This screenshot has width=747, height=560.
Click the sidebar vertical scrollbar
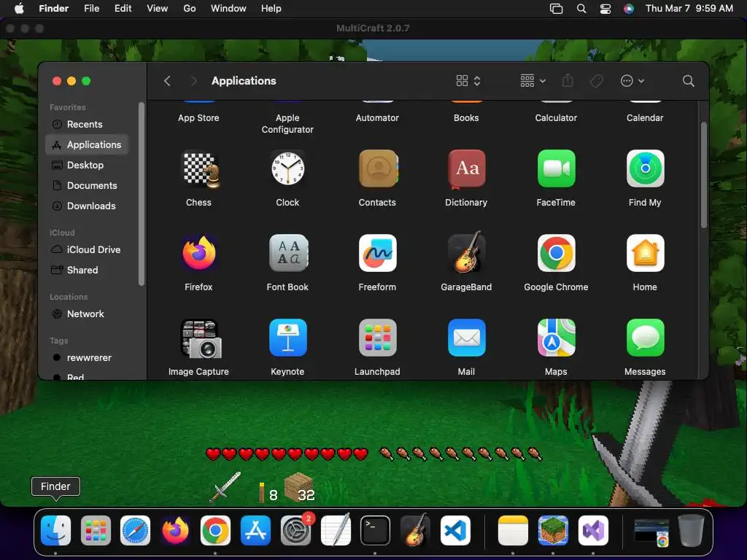(141, 194)
